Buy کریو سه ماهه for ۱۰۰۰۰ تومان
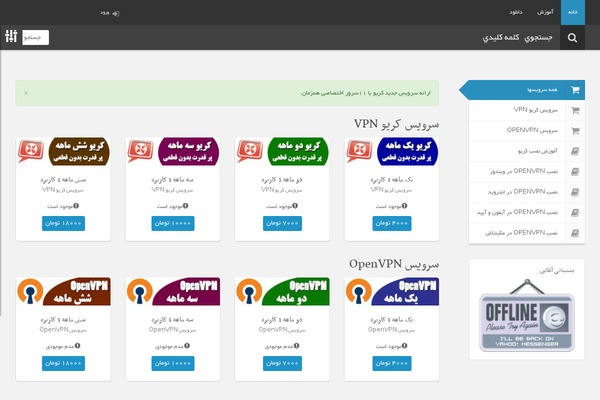 point(173,224)
